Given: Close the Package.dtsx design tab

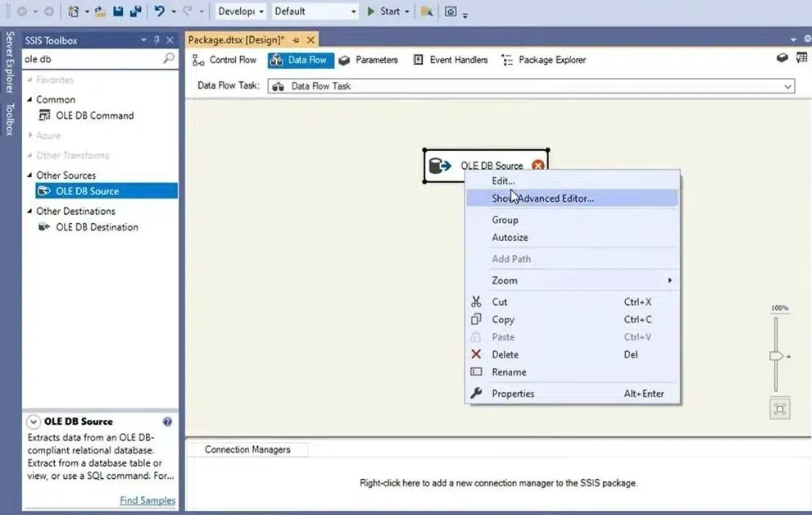Looking at the screenshot, I should click(x=311, y=40).
